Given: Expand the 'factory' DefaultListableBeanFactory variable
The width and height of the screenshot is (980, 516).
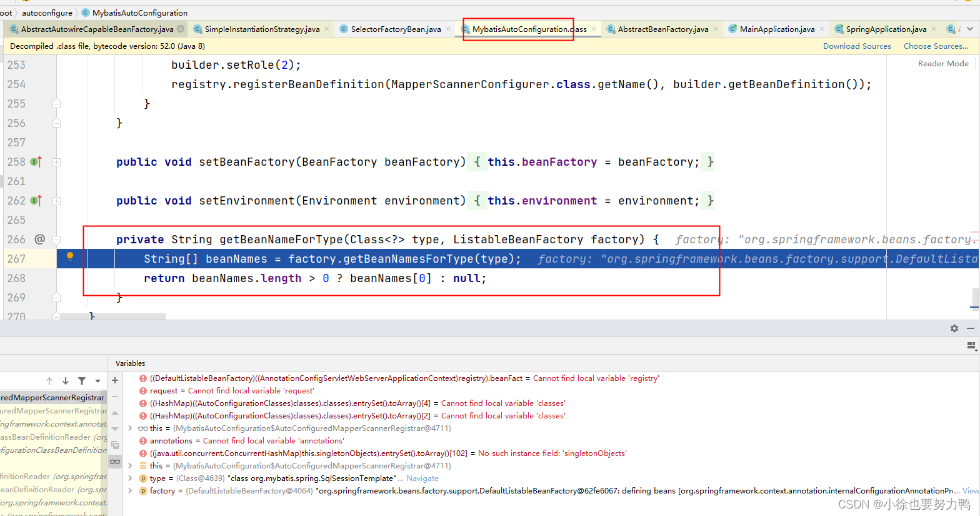Looking at the screenshot, I should (130, 491).
